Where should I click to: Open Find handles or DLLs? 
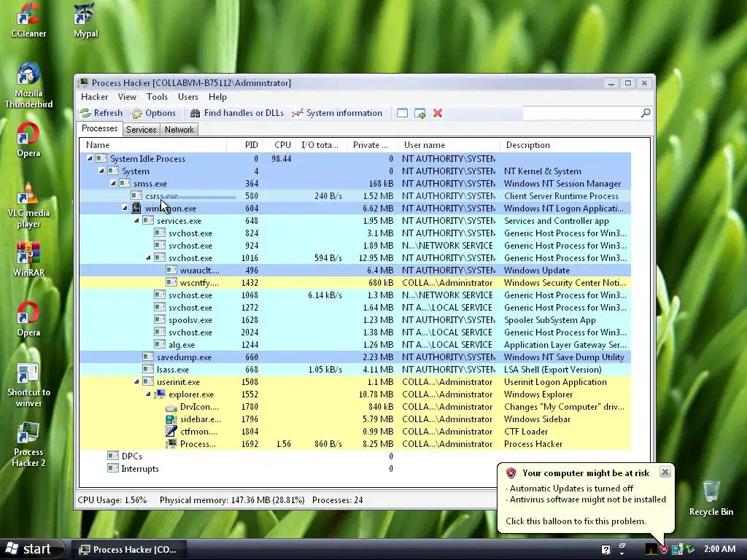pyautogui.click(x=237, y=113)
